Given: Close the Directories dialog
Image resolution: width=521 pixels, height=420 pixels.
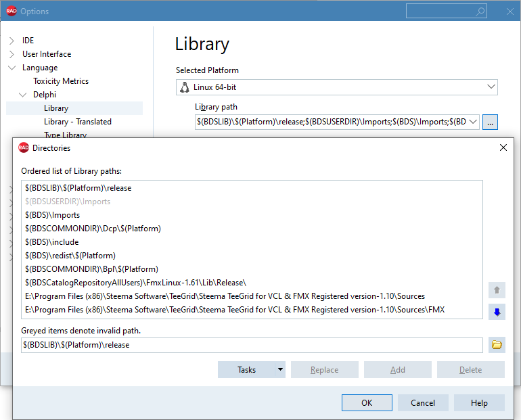Looking at the screenshot, I should (x=503, y=147).
